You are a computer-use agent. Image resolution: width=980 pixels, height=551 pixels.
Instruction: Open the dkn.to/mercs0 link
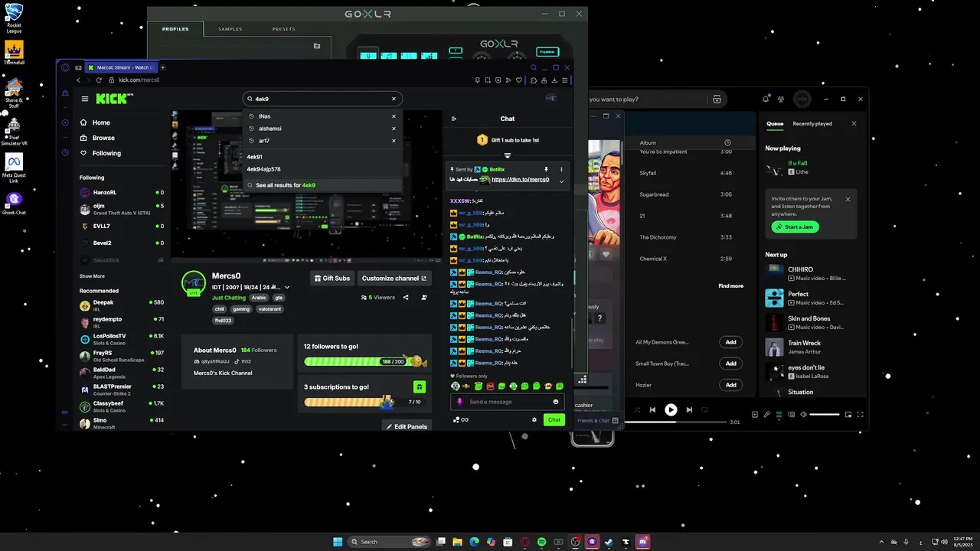(x=521, y=180)
